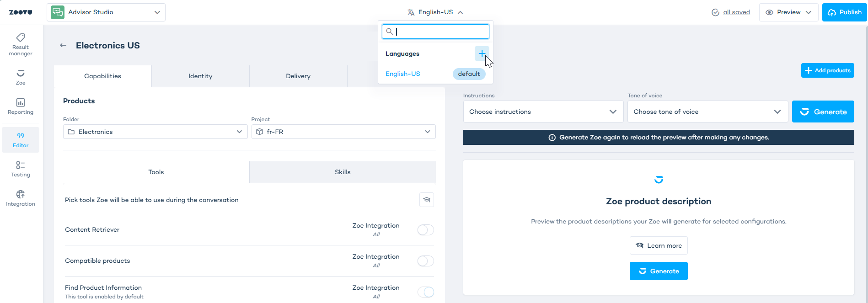Click the Languages heading in the dropdown
This screenshot has height=303, width=868.
402,53
